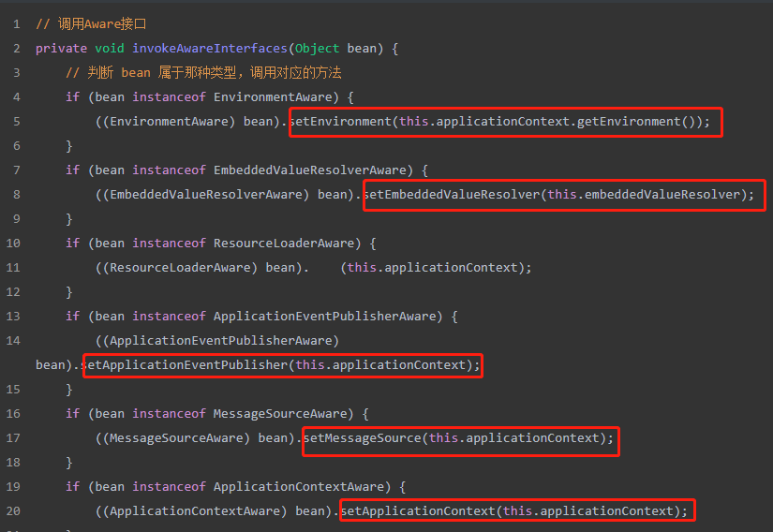The height and width of the screenshot is (532, 773).
Task: Click 'MessageSourceAware' in line 16 condition
Action: [280, 414]
